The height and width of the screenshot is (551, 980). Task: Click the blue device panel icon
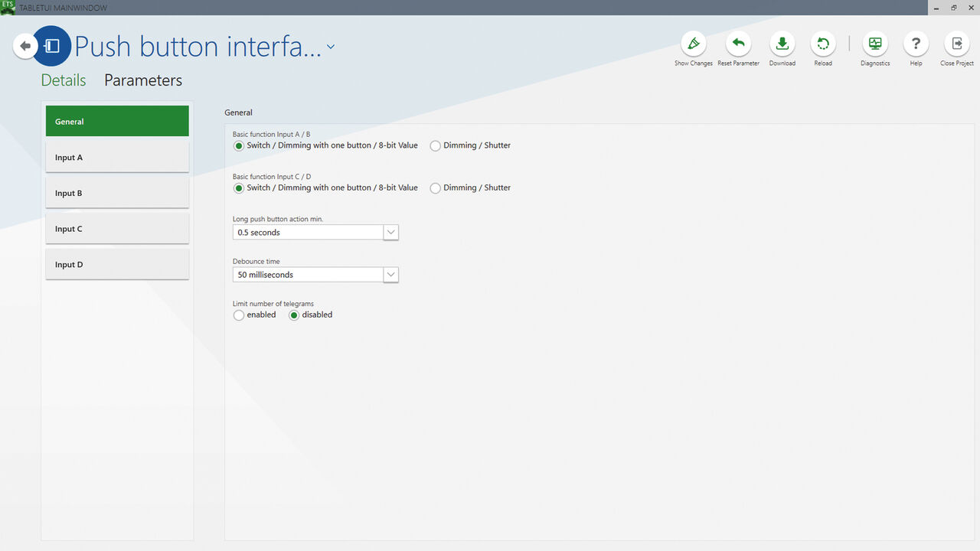pyautogui.click(x=52, y=46)
